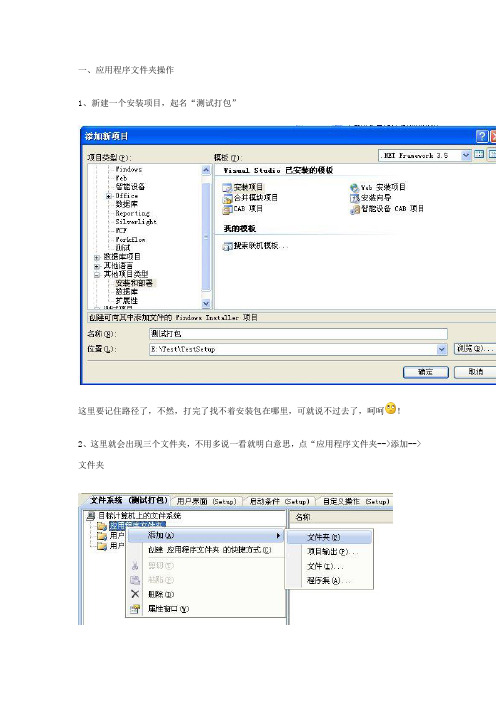
Task: Switch to the 文件系统 (测试打包) tab
Action: tap(128, 500)
